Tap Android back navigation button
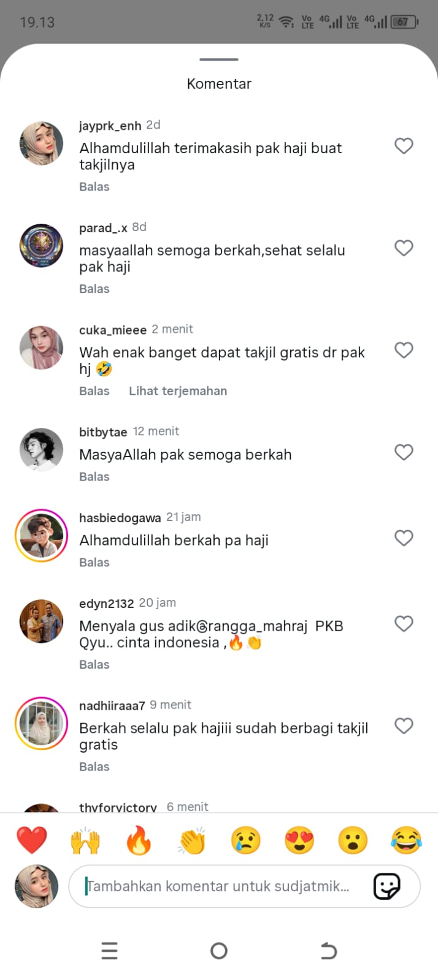438x980 pixels. (329, 951)
